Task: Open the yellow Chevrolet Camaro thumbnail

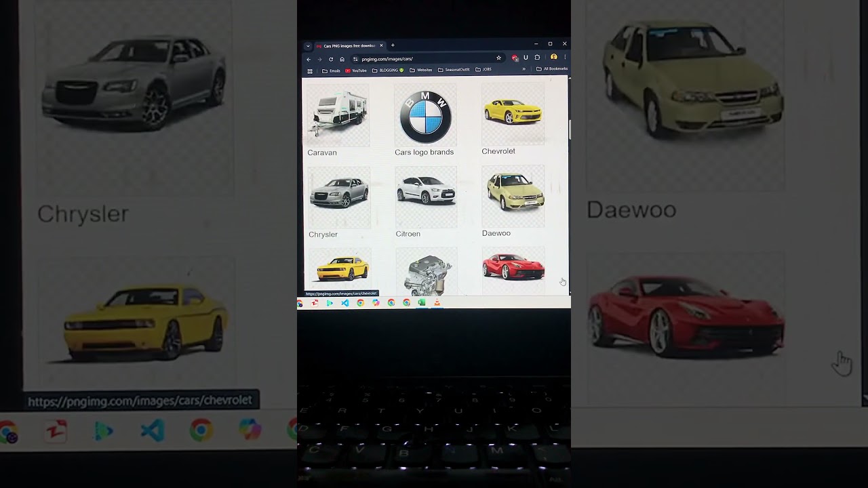Action: coord(513,113)
